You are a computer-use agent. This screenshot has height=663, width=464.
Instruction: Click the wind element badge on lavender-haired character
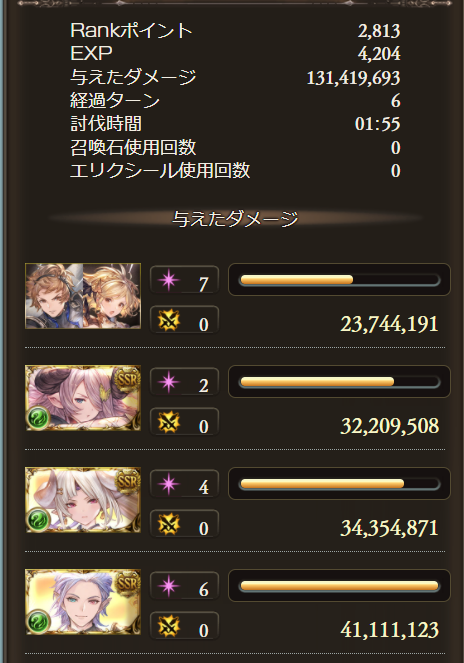point(38,622)
